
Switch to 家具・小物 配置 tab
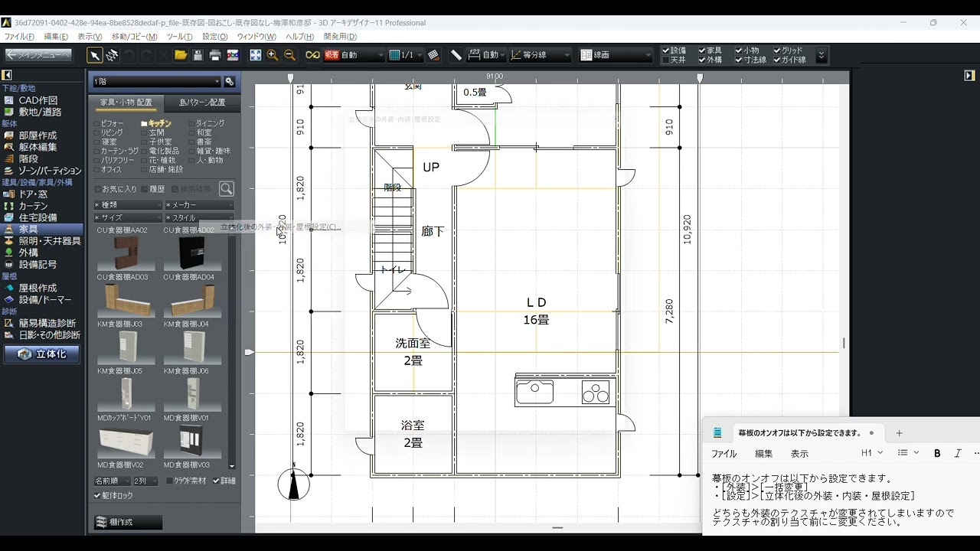(126, 102)
